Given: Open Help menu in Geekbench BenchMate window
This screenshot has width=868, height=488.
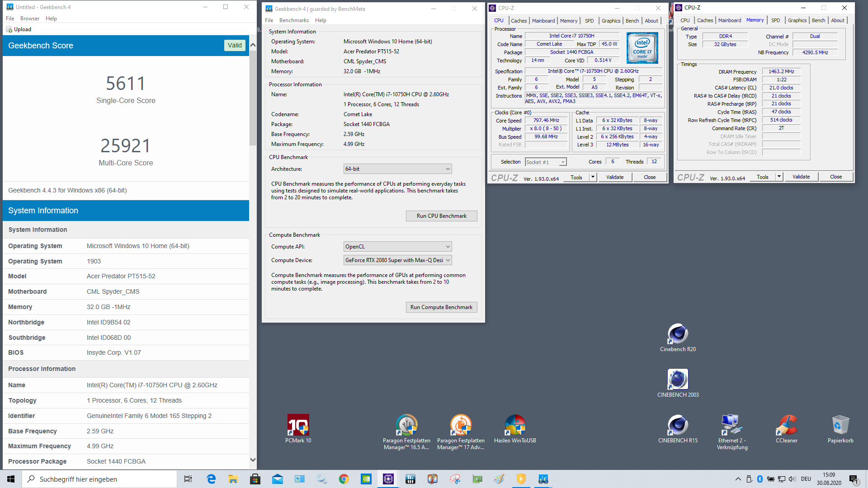Looking at the screenshot, I should [x=321, y=20].
